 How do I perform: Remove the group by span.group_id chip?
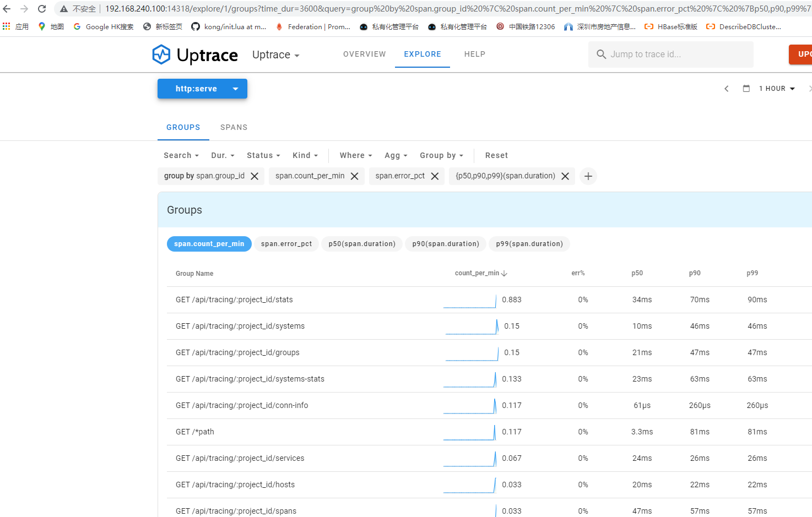point(254,176)
